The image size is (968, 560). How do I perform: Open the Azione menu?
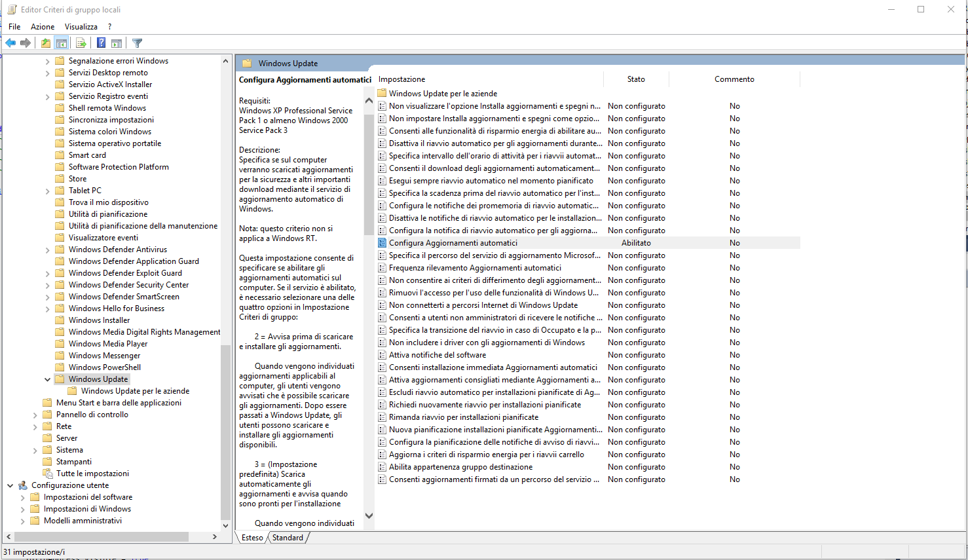[x=43, y=27]
